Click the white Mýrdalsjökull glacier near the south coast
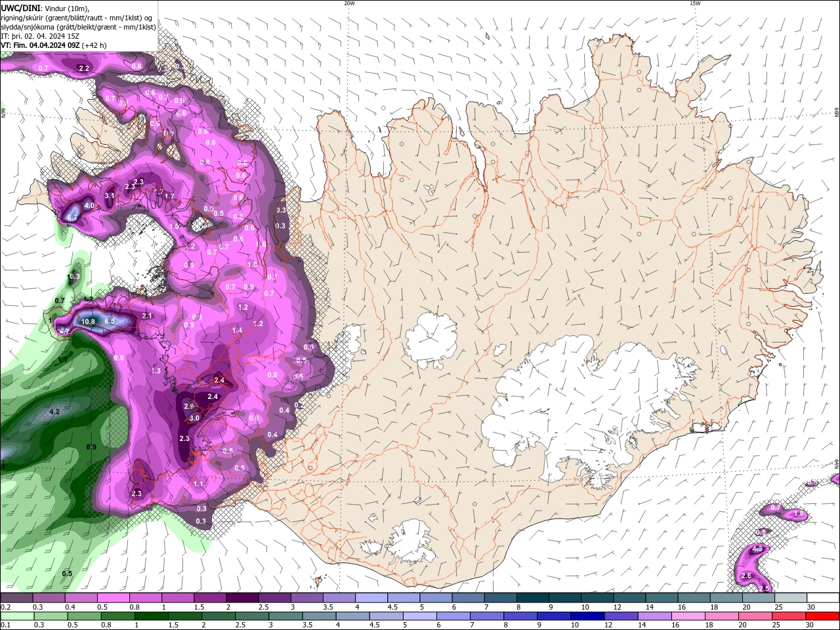 411,542
